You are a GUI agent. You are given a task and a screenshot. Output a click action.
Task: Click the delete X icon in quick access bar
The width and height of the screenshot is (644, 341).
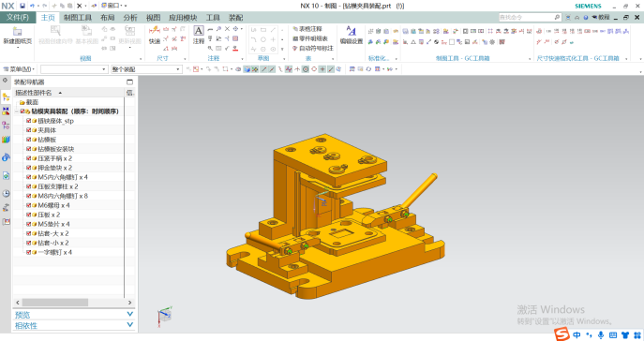point(80,6)
